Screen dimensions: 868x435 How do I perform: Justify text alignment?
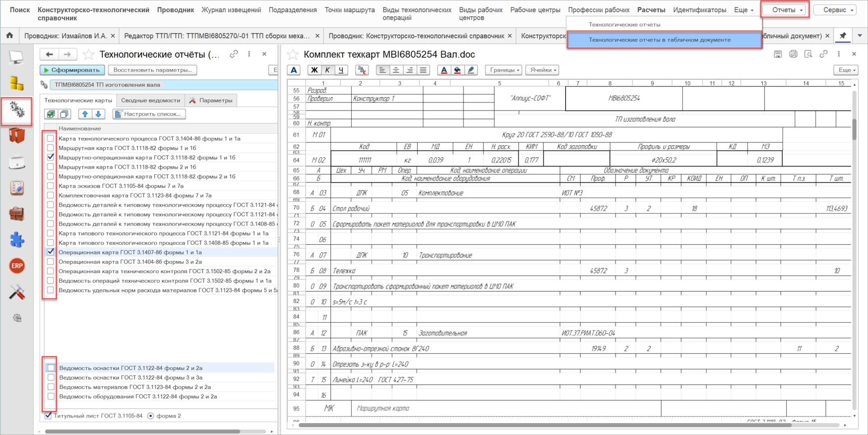[x=423, y=70]
